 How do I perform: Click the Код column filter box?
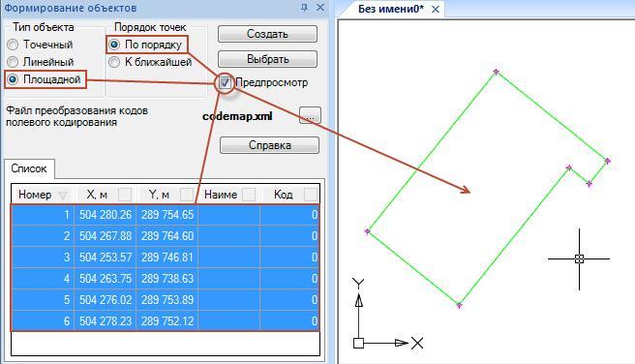pos(311,195)
